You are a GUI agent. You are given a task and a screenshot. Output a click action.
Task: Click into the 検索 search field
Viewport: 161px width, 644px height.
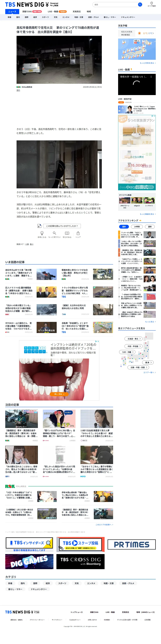click(115, 5)
